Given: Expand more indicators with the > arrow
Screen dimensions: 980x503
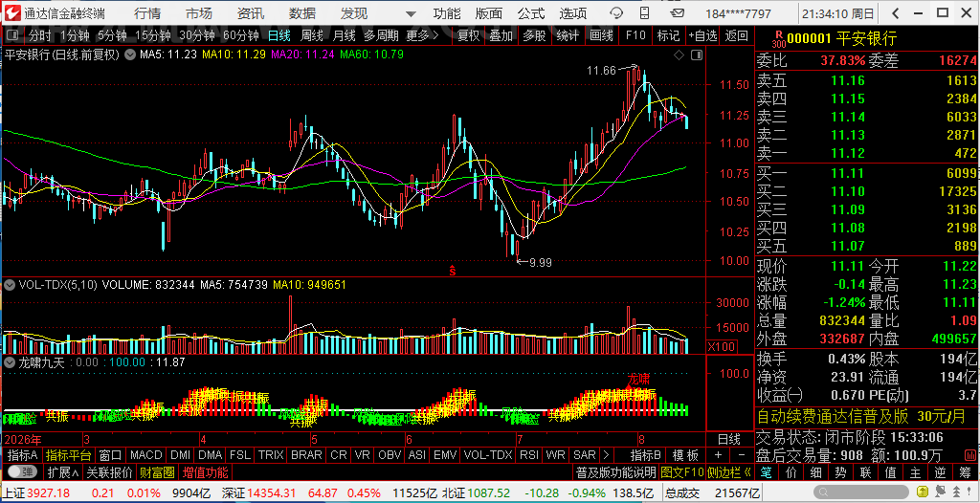Looking at the screenshot, I should [606, 455].
